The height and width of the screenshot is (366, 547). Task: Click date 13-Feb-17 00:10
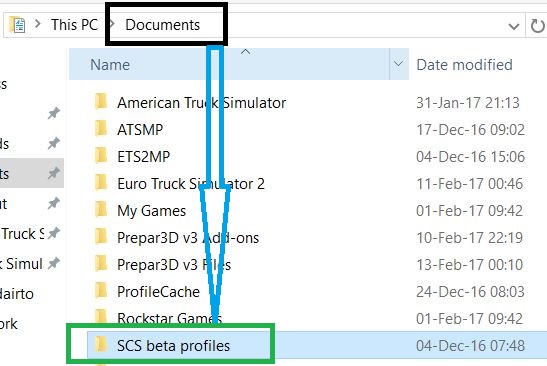[470, 265]
